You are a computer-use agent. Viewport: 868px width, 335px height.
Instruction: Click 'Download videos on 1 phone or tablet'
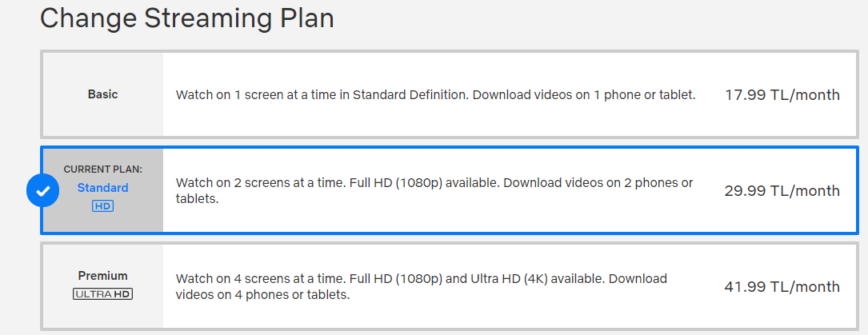tap(585, 95)
